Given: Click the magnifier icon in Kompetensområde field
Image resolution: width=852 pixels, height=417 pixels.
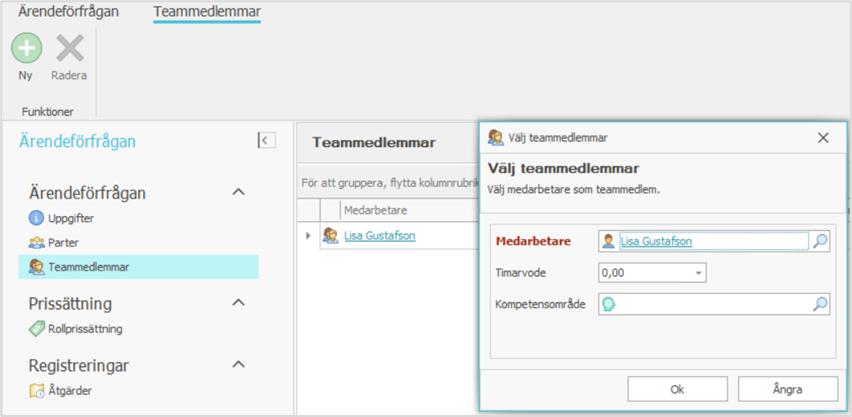Looking at the screenshot, I should point(819,304).
